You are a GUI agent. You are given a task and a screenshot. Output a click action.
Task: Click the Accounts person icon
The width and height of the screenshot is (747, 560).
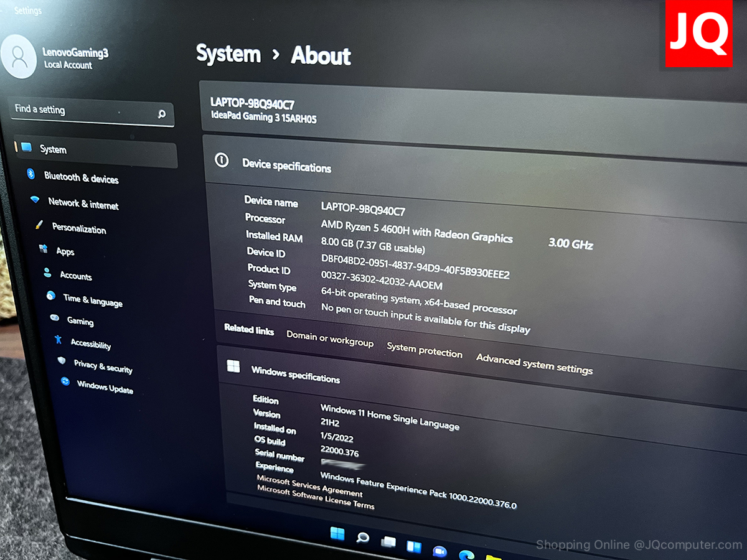click(x=47, y=273)
